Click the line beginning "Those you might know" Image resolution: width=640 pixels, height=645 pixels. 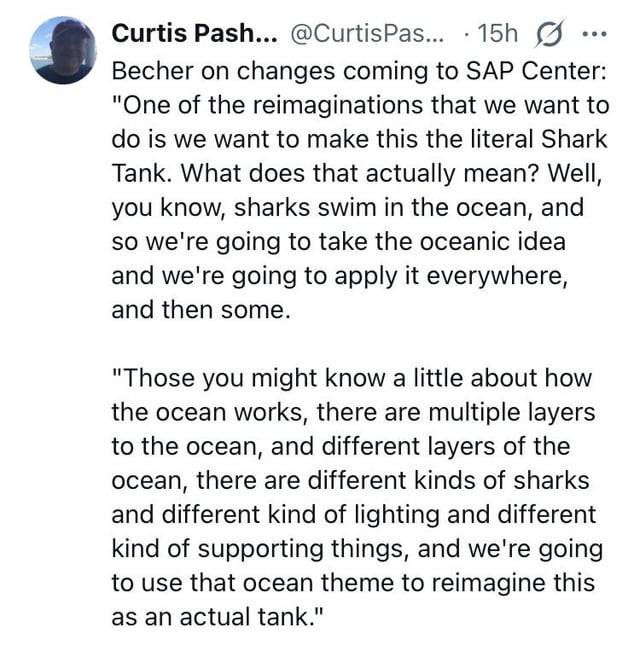pos(352,380)
